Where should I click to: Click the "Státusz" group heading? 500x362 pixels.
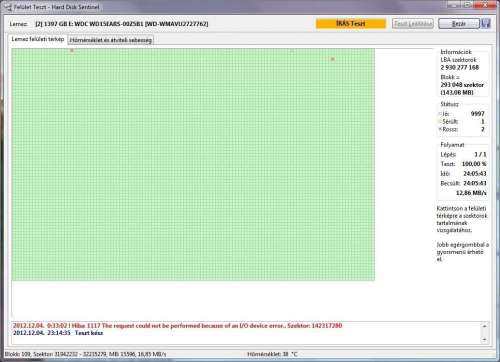point(450,104)
